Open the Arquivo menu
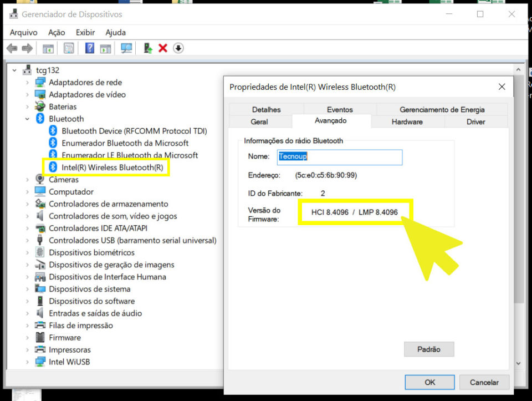The height and width of the screenshot is (401, 532). [23, 32]
